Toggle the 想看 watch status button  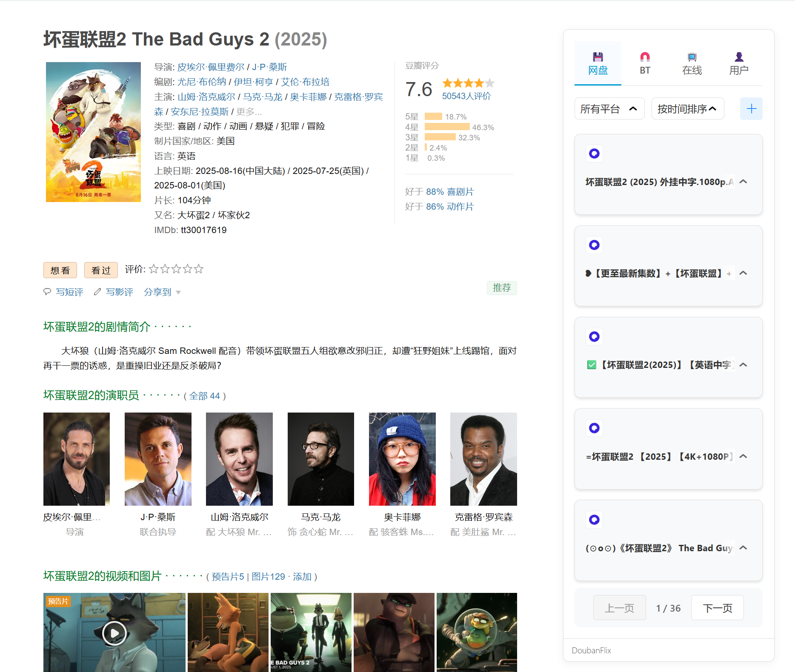[60, 270]
